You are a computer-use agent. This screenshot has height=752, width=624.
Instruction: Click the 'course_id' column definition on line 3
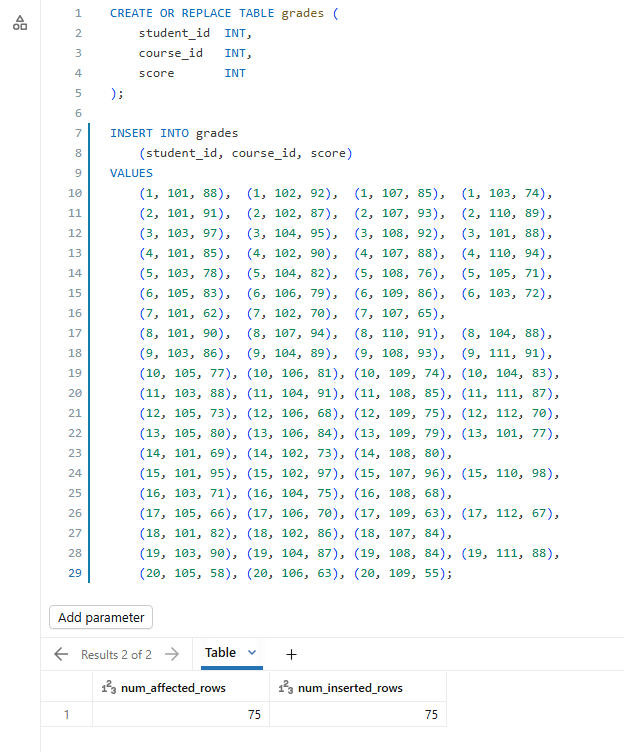tap(171, 53)
